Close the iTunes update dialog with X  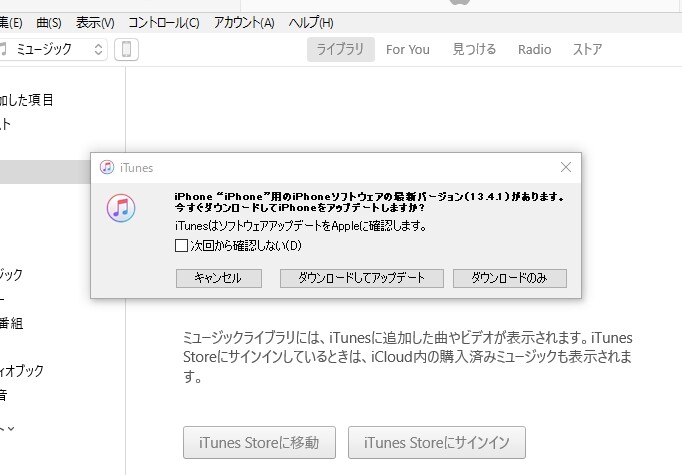(565, 167)
